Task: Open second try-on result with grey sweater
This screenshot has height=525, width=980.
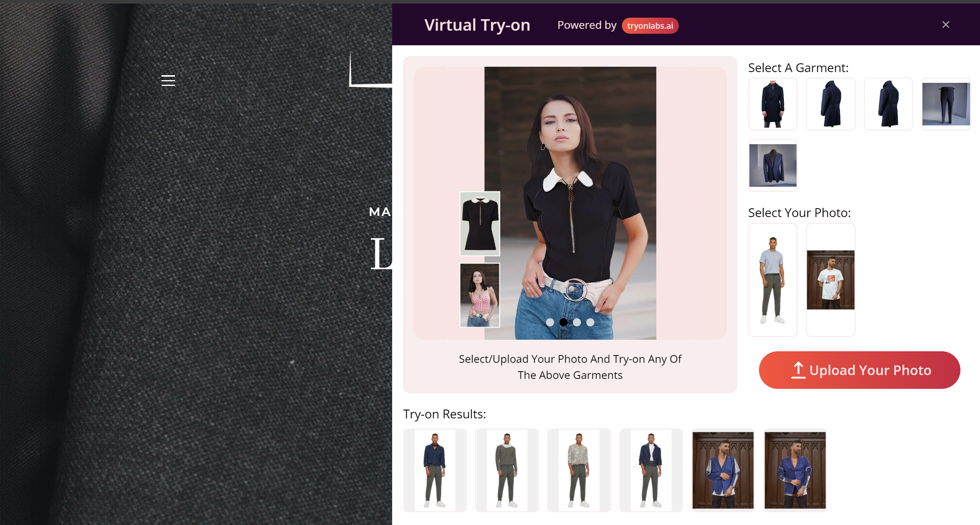Action: 507,470
